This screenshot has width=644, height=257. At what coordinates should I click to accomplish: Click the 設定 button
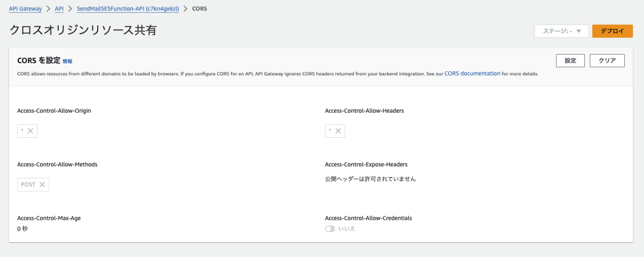[570, 60]
